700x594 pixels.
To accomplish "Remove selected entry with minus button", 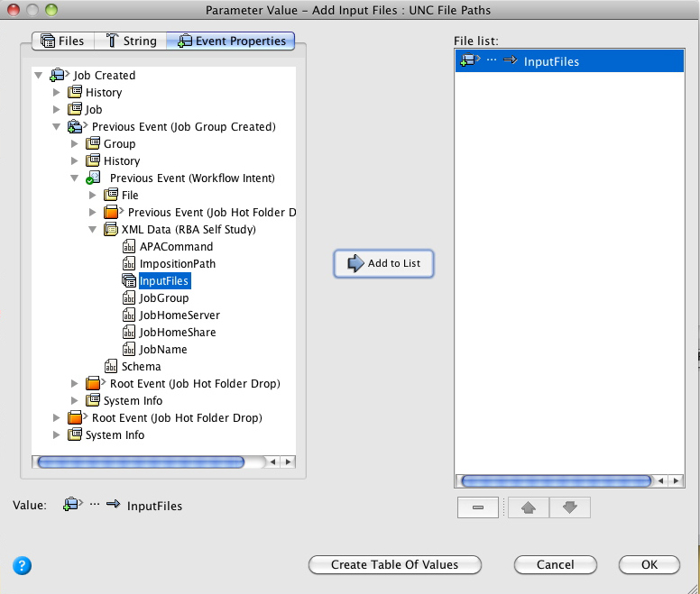I will click(478, 507).
